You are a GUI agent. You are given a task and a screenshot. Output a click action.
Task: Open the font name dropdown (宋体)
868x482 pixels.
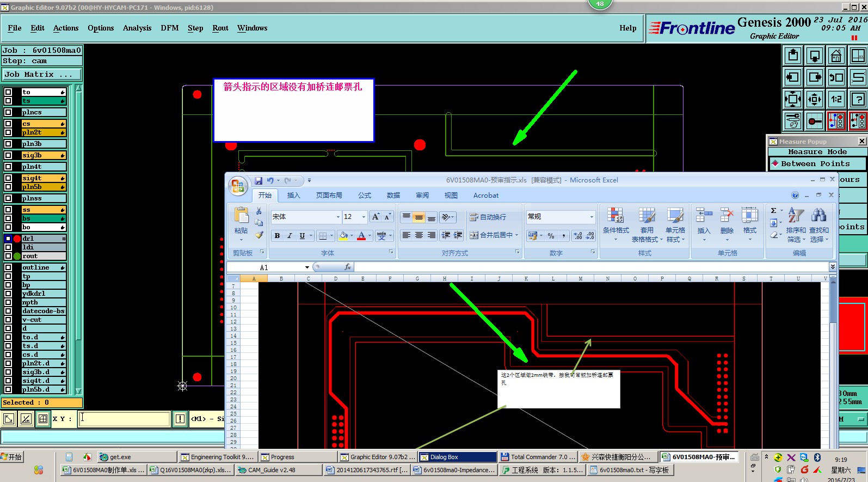point(338,217)
